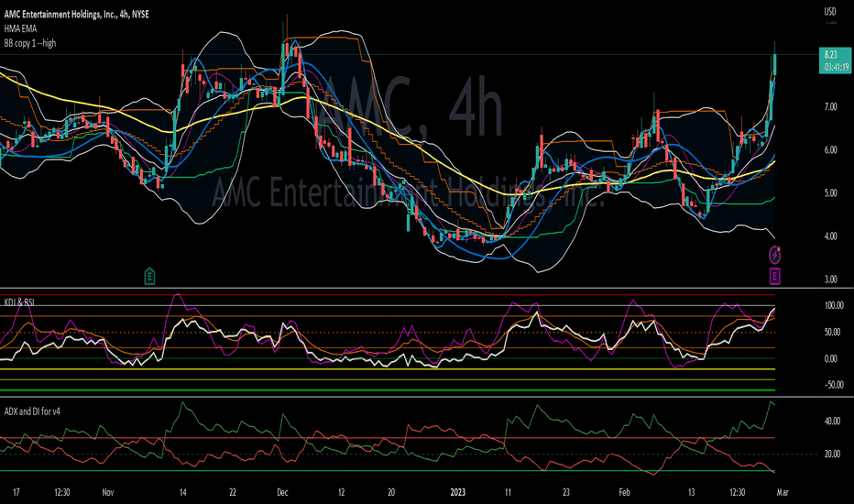The width and height of the screenshot is (854, 504).
Task: Click the purple earnings E marker
Action: click(x=774, y=276)
